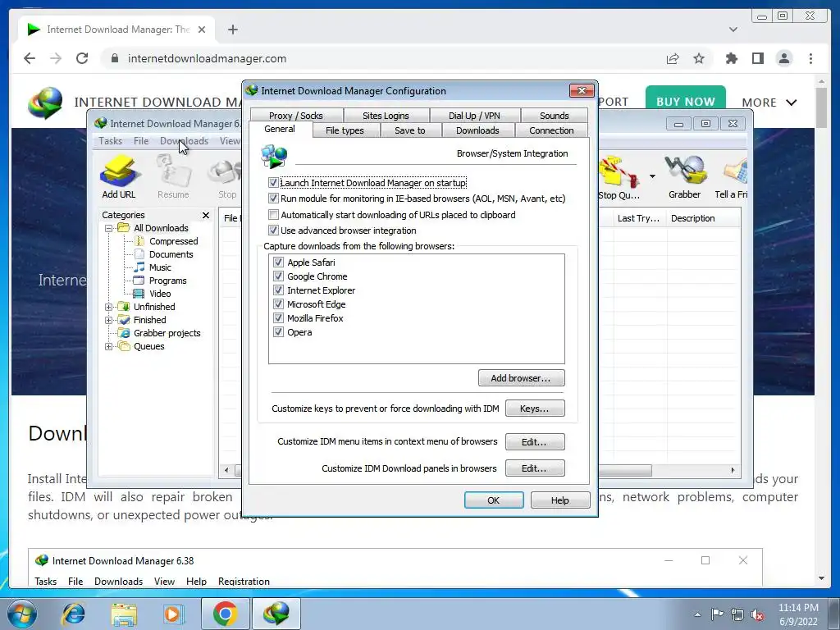Click Keys... button

click(535, 409)
